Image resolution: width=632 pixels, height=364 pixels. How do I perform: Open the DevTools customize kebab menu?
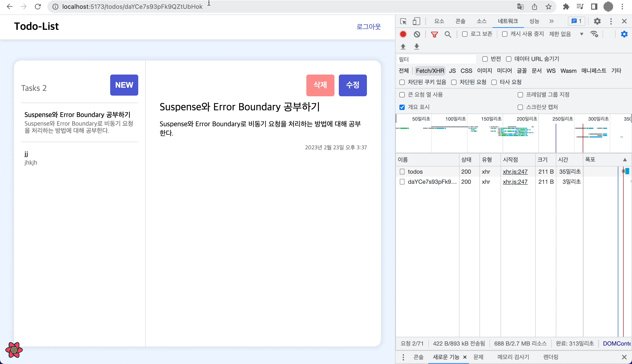(611, 21)
